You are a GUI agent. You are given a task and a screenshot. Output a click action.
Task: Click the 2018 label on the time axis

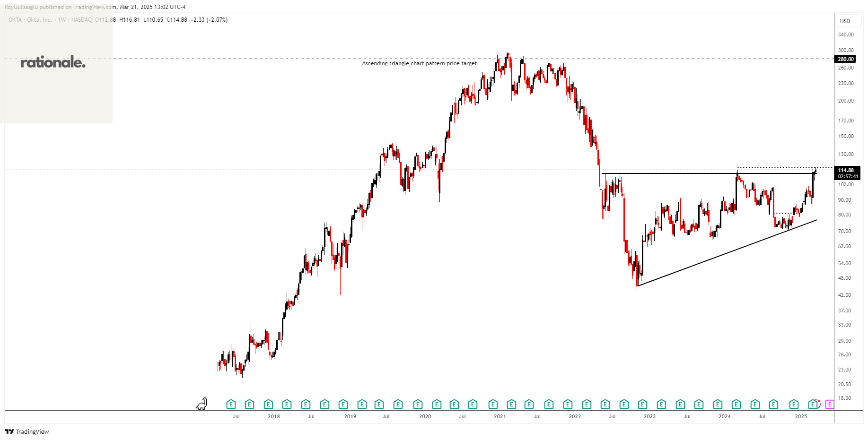point(273,416)
